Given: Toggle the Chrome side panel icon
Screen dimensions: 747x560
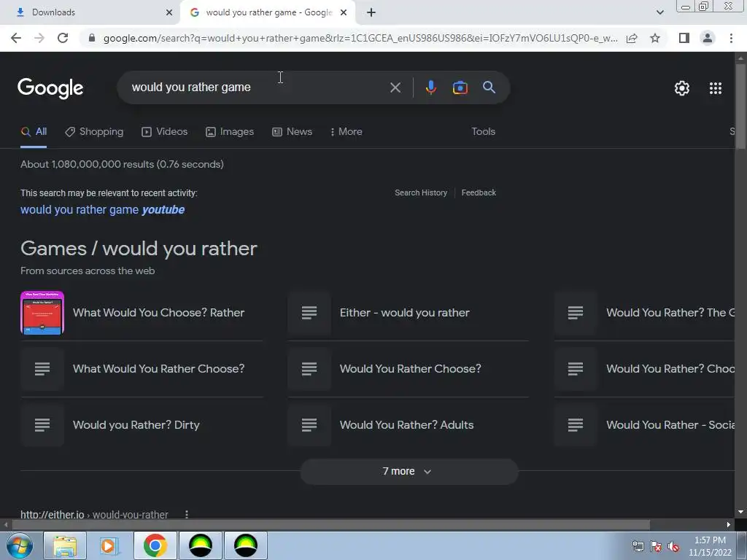Looking at the screenshot, I should 684,38.
